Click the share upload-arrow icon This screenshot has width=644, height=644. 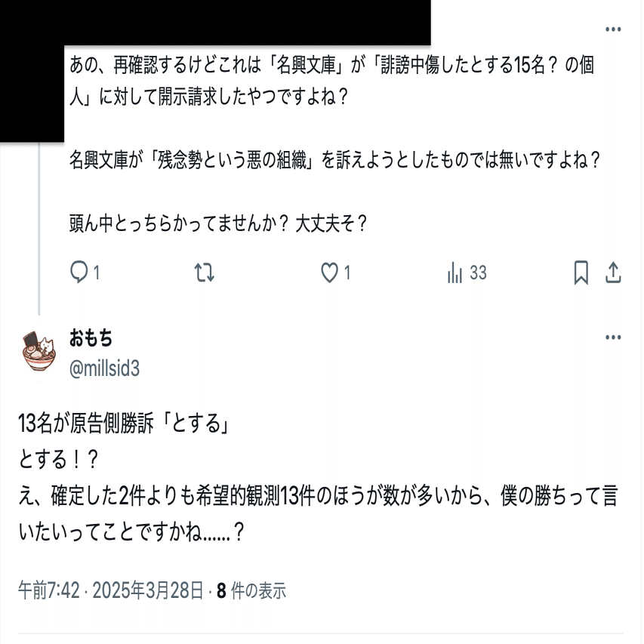coord(613,273)
